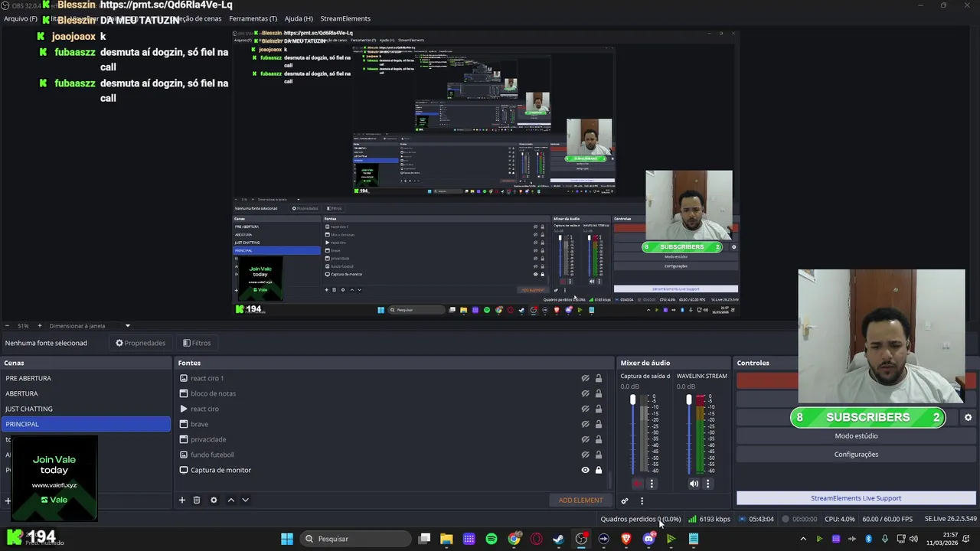Lock the bloco de notas source
Screen dimensions: 980x551
(599, 393)
